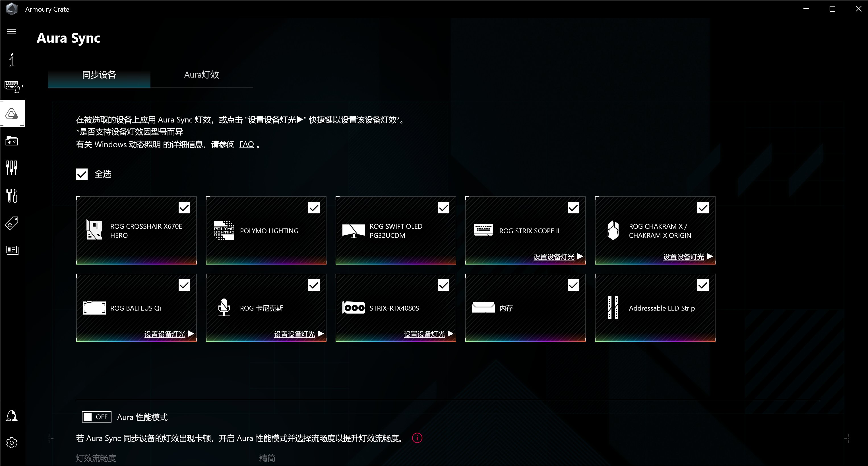868x466 pixels.
Task: Click the ROG 卡尼克斯 microphone icon
Action: [224, 307]
